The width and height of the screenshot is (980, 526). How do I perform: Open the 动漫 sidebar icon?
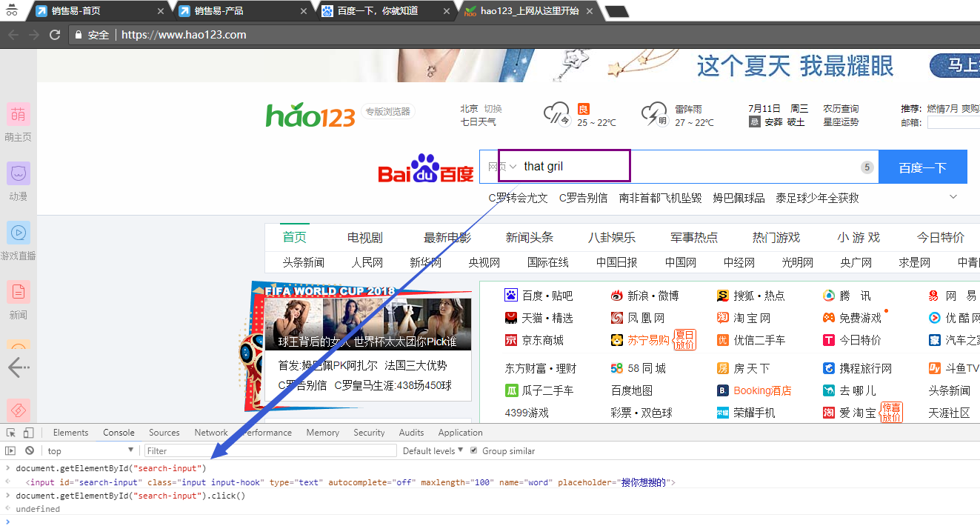pyautogui.click(x=19, y=174)
